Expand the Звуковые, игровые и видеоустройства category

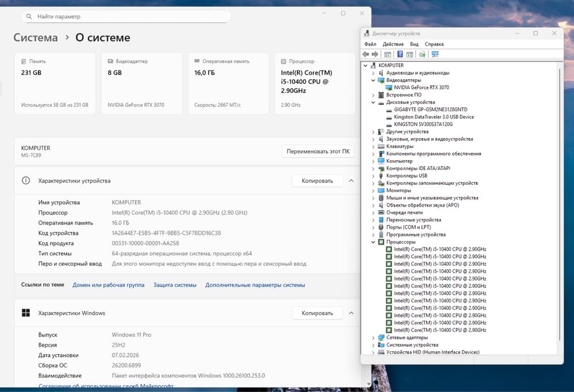373,139
